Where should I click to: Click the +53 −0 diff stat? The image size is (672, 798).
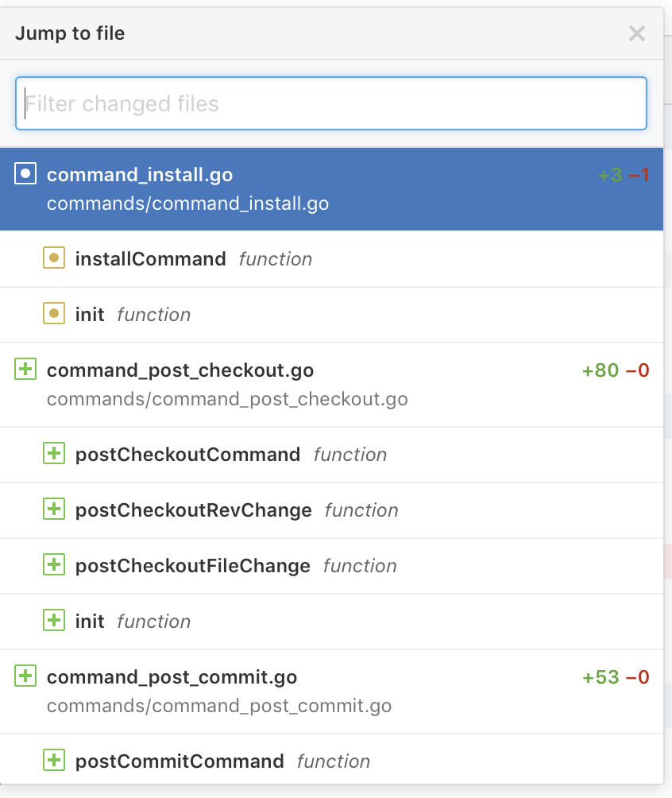click(616, 677)
